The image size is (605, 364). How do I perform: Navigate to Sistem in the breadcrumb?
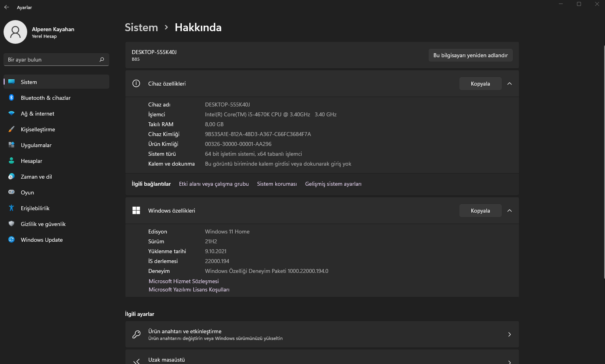pyautogui.click(x=141, y=27)
